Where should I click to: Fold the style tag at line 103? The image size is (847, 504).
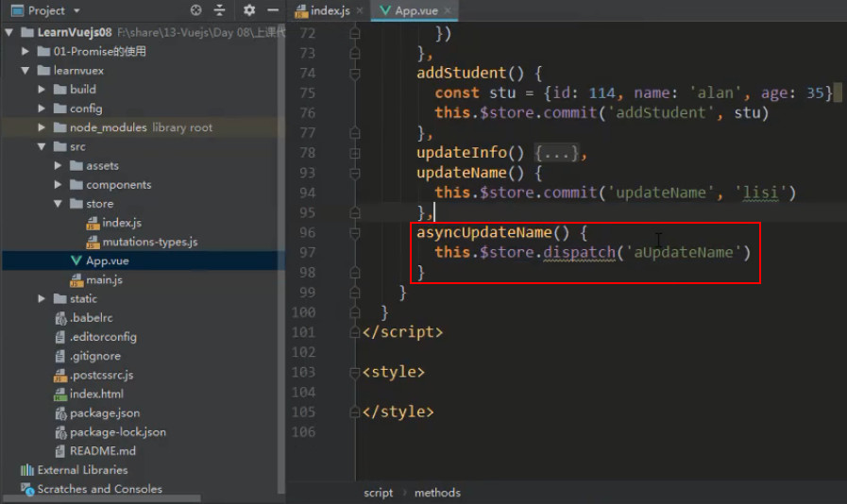355,372
